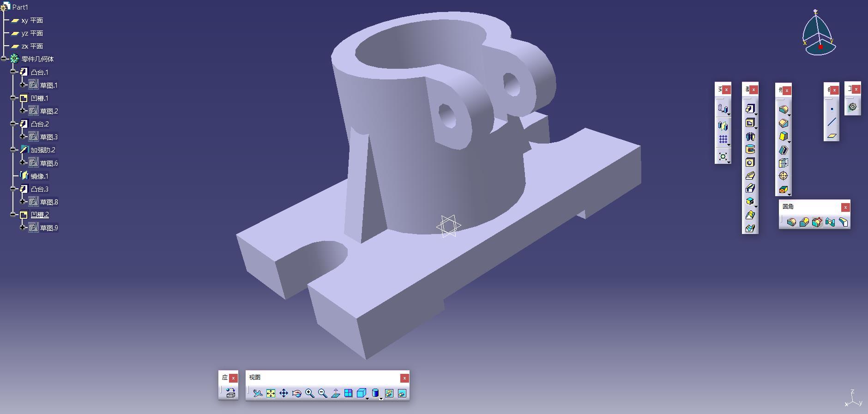Toggle the multi-view quad window icon
The height and width of the screenshot is (414, 868).
pyautogui.click(x=348, y=393)
